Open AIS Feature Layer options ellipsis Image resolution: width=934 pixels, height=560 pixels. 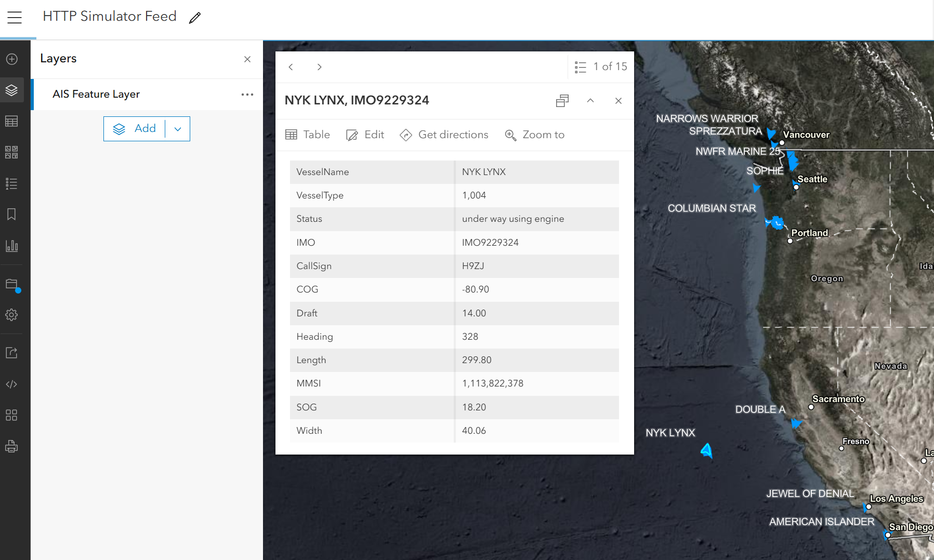[x=247, y=95]
